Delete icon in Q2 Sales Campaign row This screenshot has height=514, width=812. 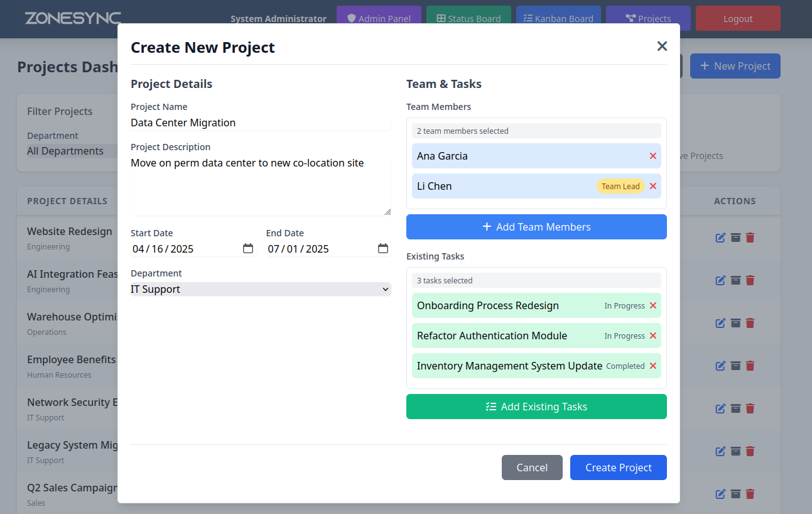(750, 494)
